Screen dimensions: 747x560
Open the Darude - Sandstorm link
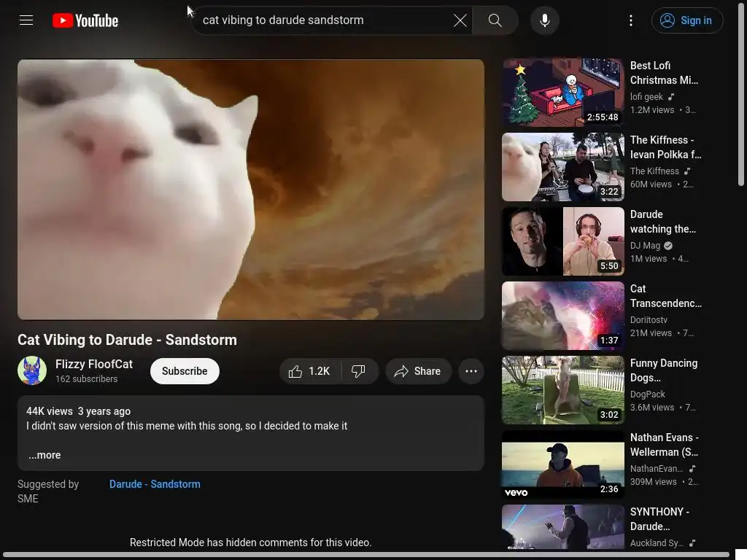155,484
